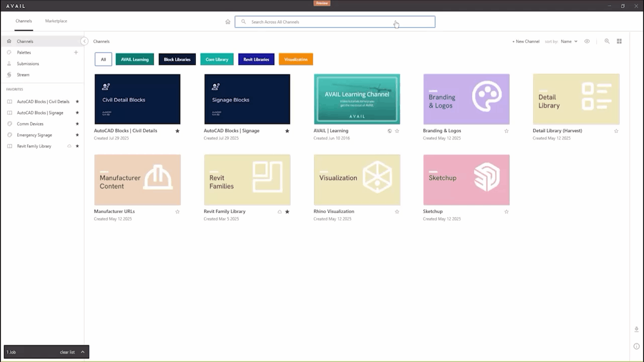Image resolution: width=644 pixels, height=362 pixels.
Task: Open the Visualization channel thumbnail
Action: pyautogui.click(x=357, y=179)
